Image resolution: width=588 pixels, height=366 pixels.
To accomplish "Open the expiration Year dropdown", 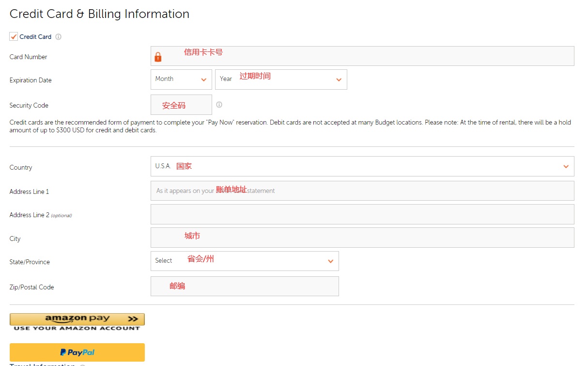I will click(x=281, y=80).
